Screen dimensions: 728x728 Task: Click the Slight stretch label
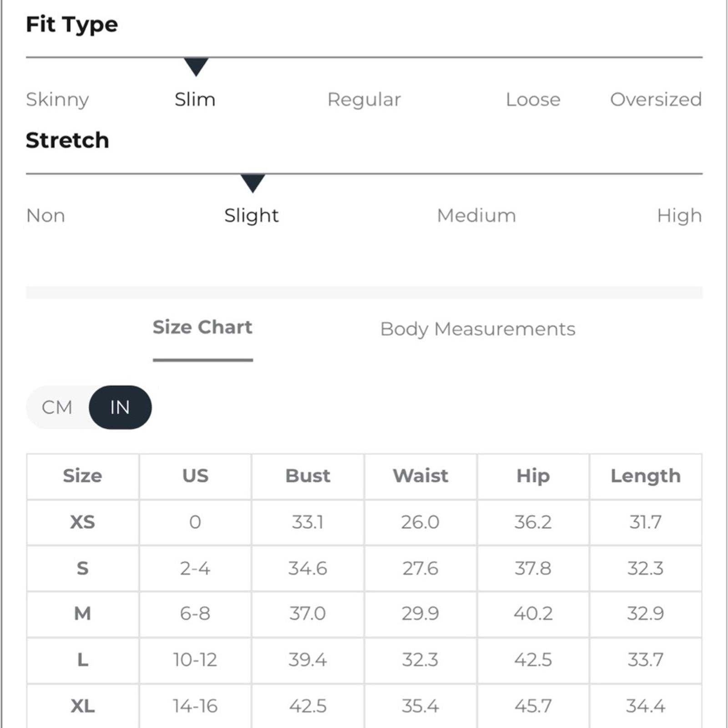coord(251,216)
